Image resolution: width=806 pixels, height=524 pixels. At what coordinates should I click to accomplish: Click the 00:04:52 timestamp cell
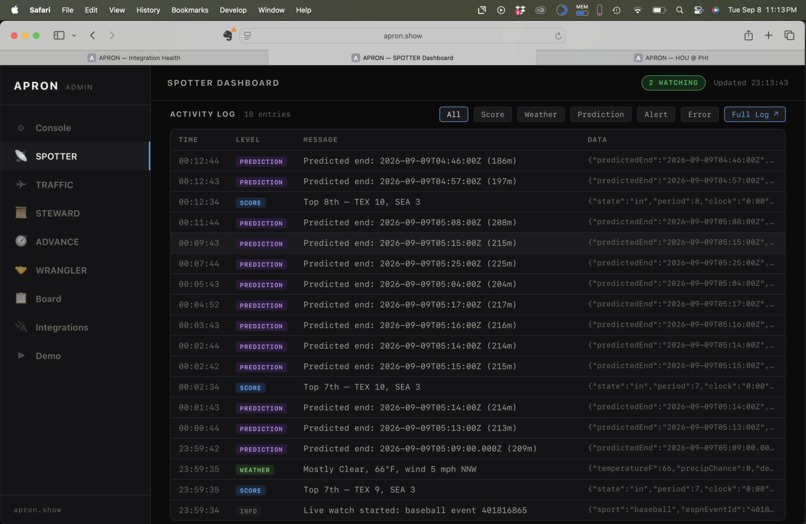(199, 305)
